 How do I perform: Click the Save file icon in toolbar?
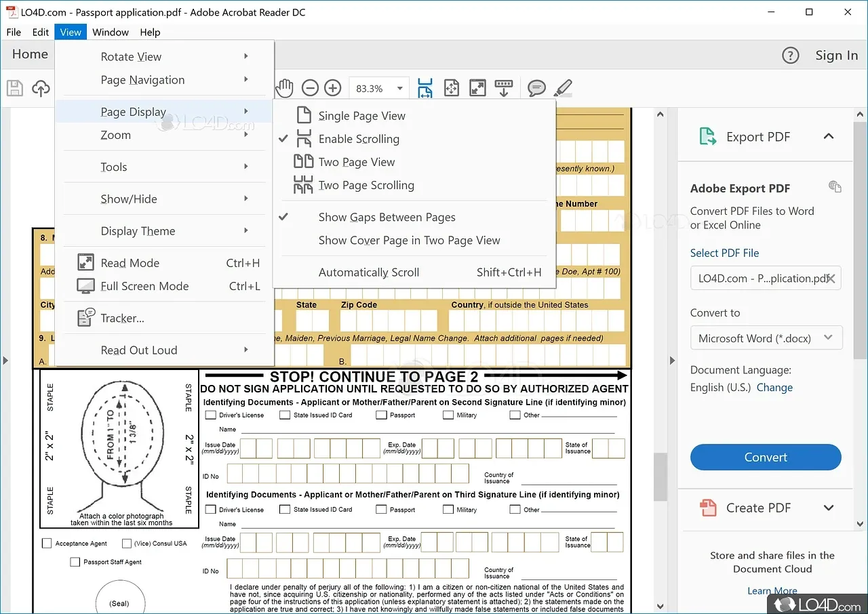[15, 88]
